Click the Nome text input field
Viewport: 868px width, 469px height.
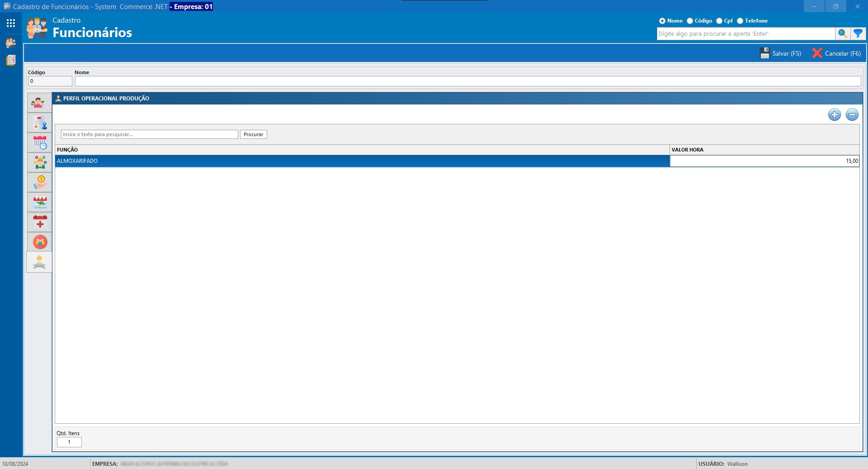click(467, 81)
